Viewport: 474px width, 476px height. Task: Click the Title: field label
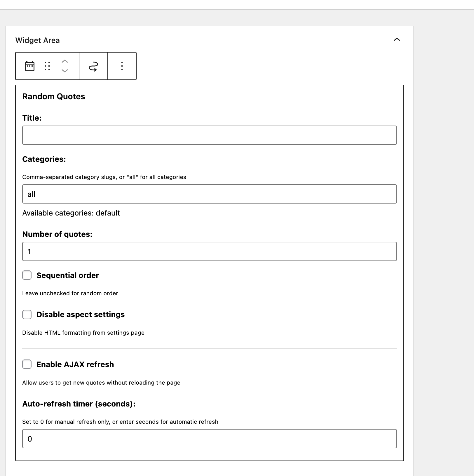tap(32, 118)
